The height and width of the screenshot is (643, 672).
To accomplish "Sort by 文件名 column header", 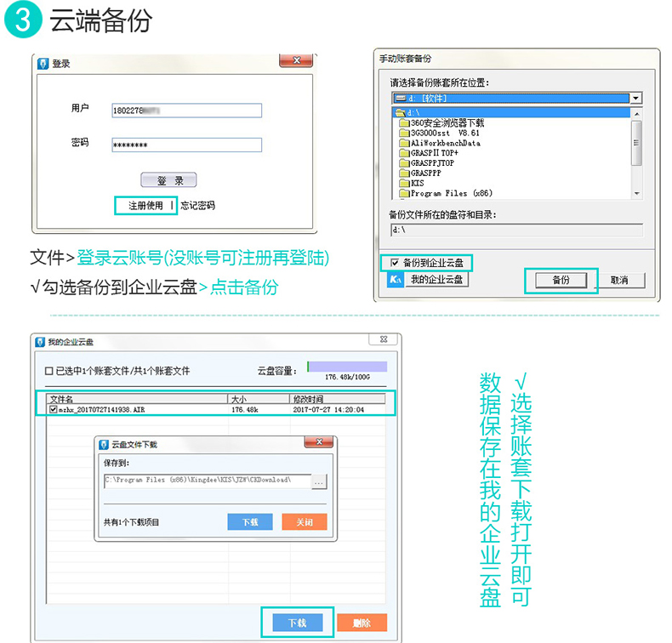I will click(137, 399).
